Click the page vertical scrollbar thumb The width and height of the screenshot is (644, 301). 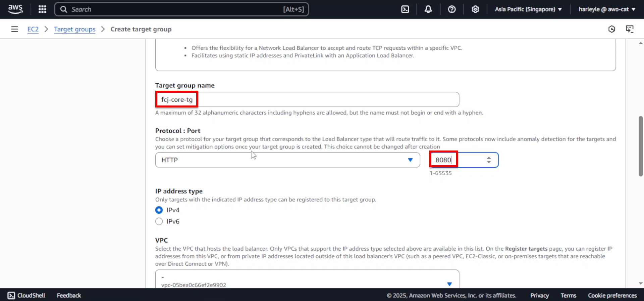641,146
